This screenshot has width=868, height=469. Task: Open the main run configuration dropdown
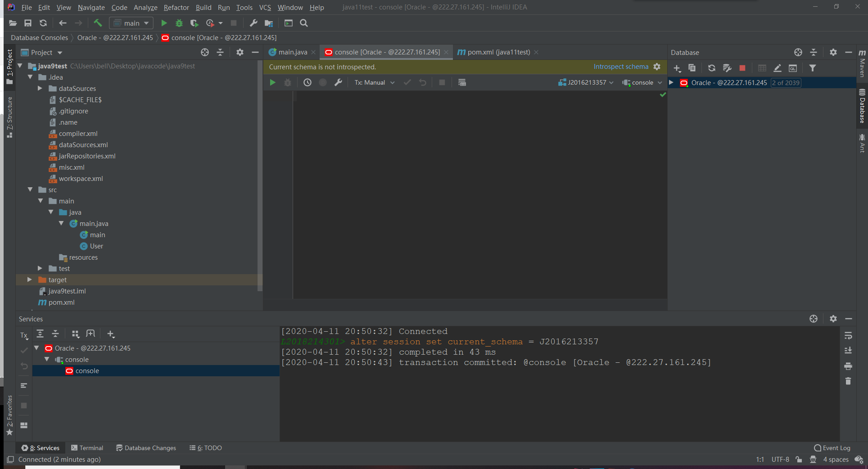[131, 23]
